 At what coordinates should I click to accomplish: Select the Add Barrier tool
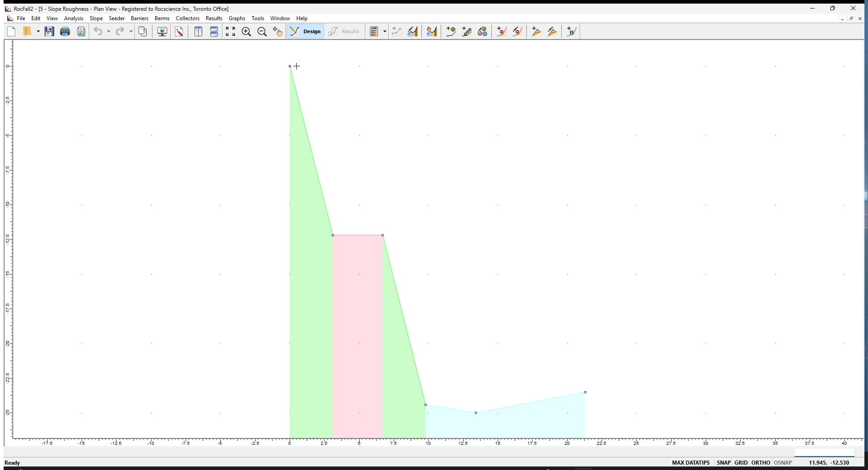(x=501, y=31)
